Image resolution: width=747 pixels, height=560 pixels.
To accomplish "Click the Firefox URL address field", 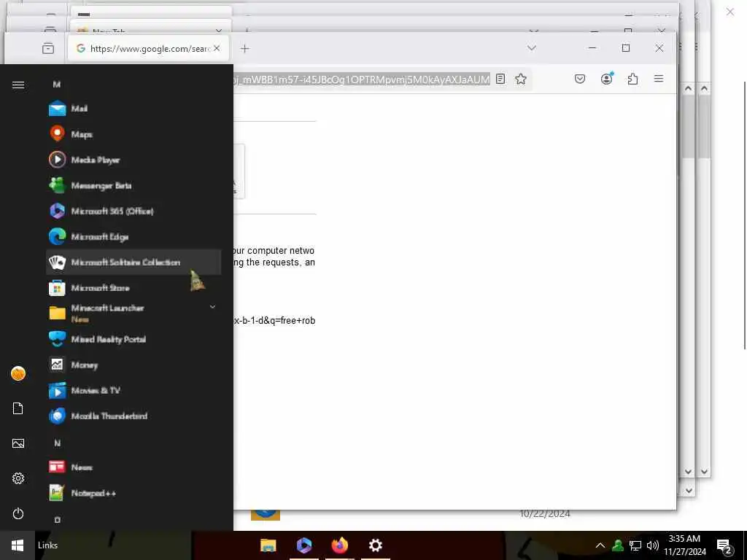I will (x=361, y=79).
